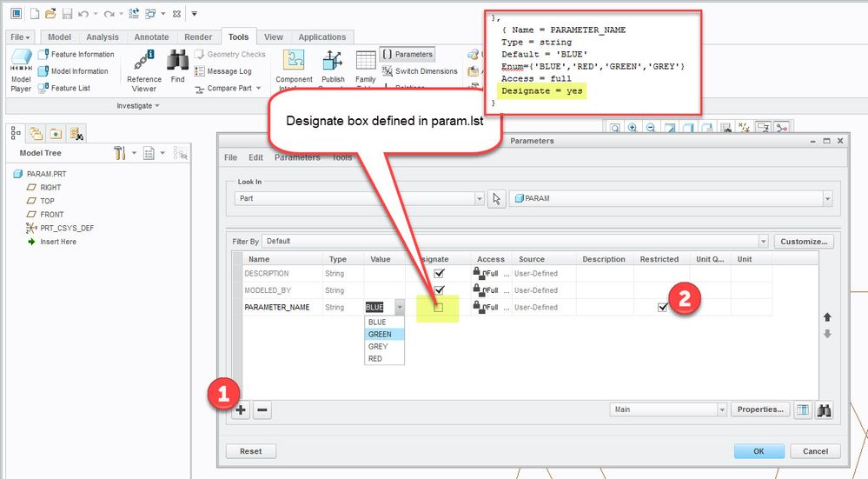Click the selection arrow next to Look In
Viewport: 868px width, 479px height.
point(496,198)
